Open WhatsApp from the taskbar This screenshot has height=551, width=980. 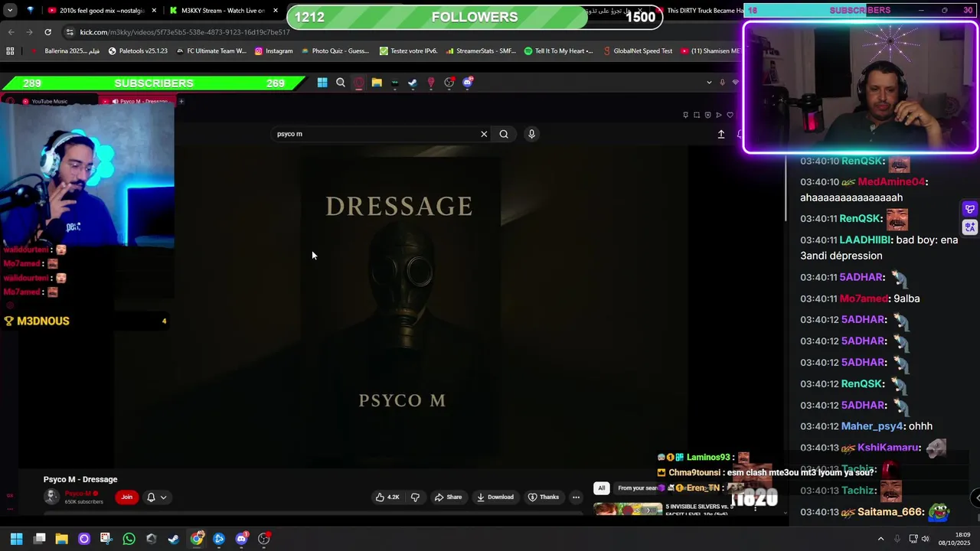click(129, 539)
